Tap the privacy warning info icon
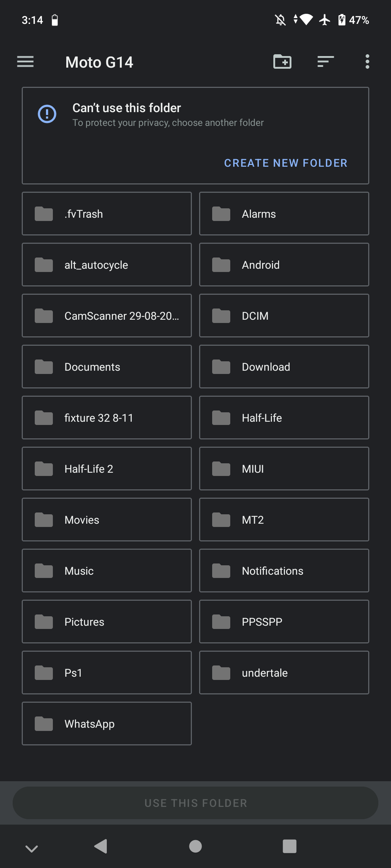391x868 pixels. click(47, 114)
